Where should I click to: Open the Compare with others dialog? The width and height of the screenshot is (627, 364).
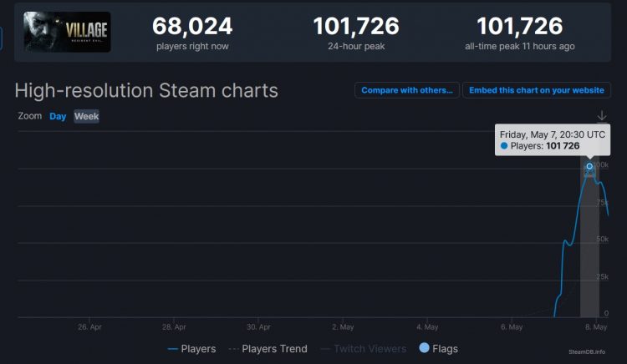[406, 90]
